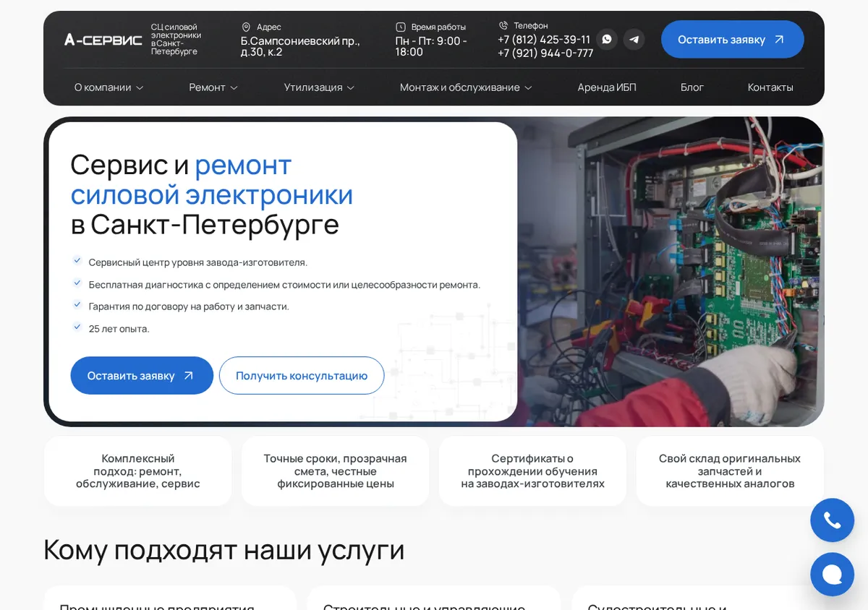Image resolution: width=868 pixels, height=610 pixels.
Task: Click the Получить консультацию button
Action: (x=302, y=375)
